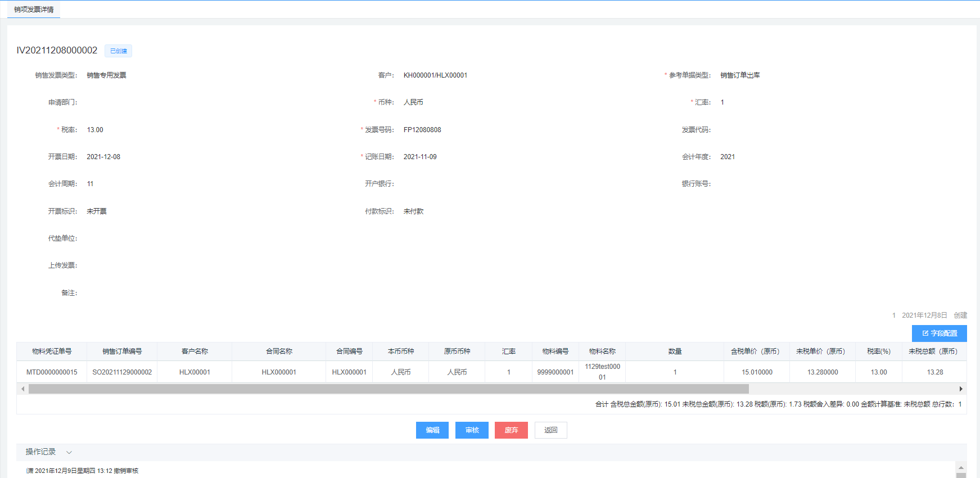Click invoice number IV20211208000002 heading
980x478 pixels.
tap(57, 51)
